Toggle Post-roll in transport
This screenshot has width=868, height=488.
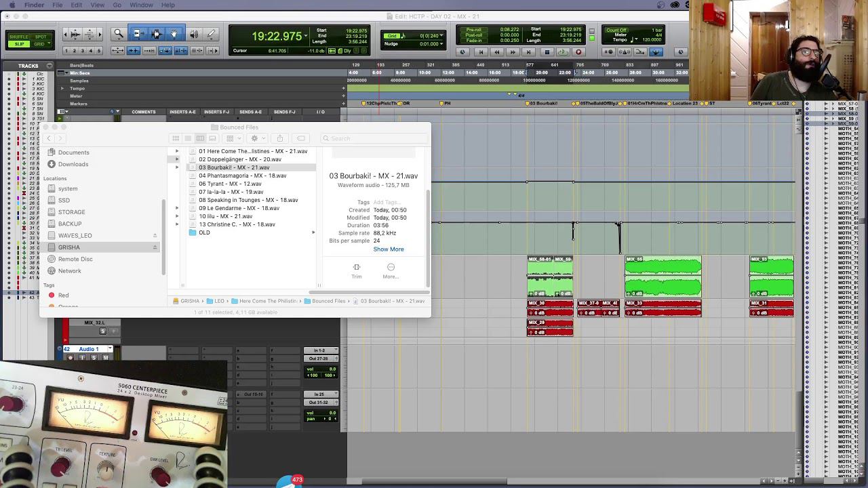click(x=474, y=35)
